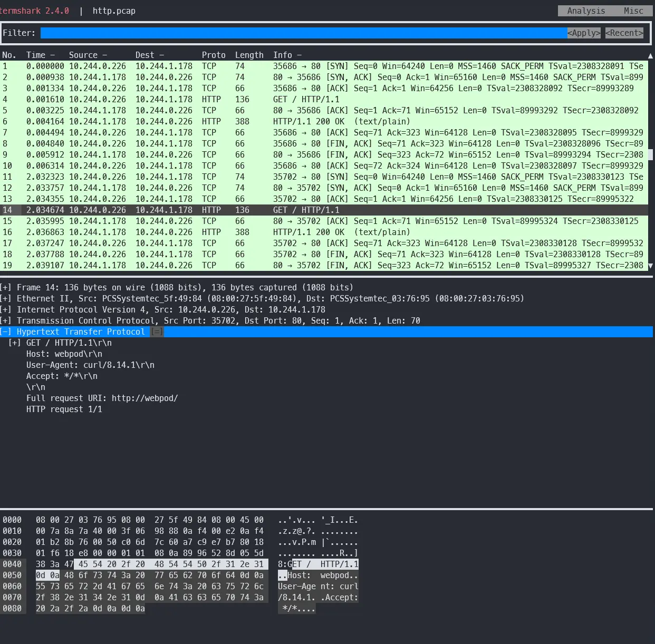Screen dimensions: 655x644
Task: Click the [=] icon beside Hypertext Transfer Protocol
Action: pos(157,331)
